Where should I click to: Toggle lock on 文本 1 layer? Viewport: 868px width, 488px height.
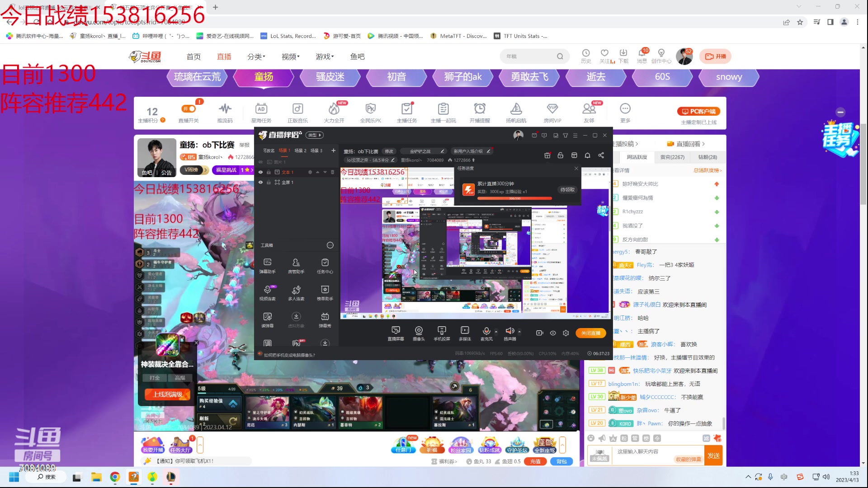[x=269, y=172]
